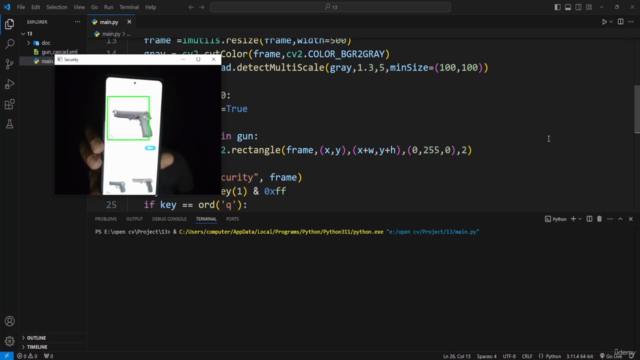Click the Python terminal profile label
This screenshot has height=360, width=640.
(556, 219)
